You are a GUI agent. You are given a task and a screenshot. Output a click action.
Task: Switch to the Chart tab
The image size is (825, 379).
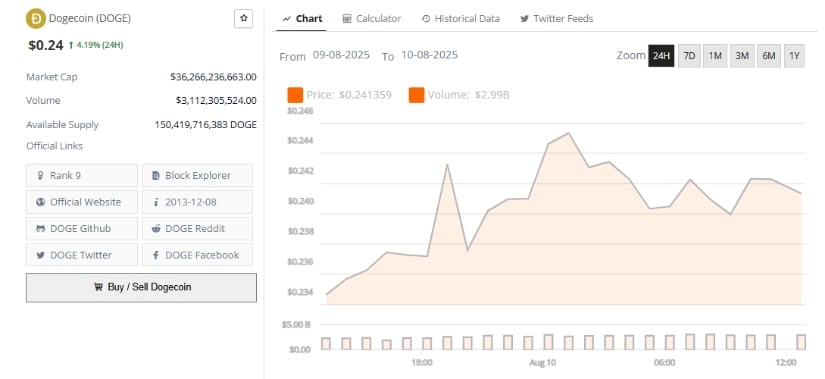click(302, 19)
